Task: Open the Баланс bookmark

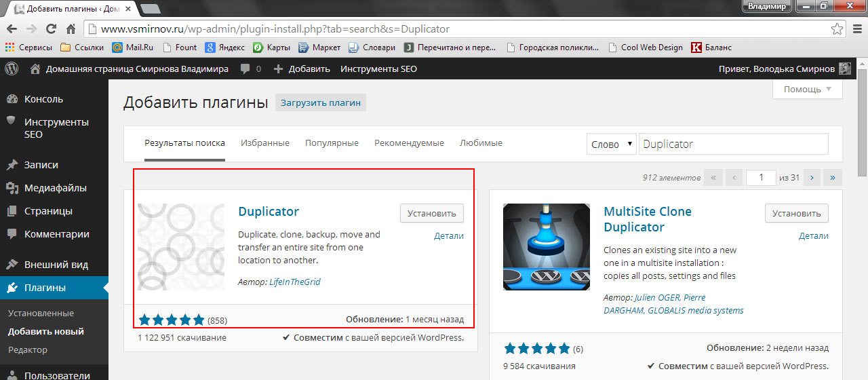Action: coord(711,47)
